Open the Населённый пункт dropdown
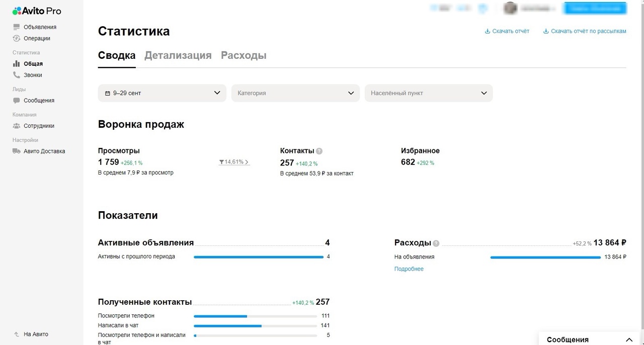644x345 pixels. click(428, 93)
